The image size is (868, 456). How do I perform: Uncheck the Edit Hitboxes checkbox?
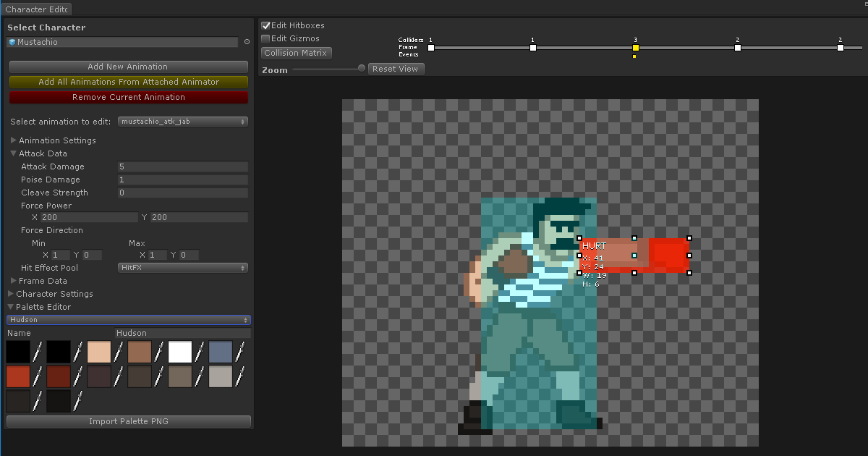(x=267, y=25)
